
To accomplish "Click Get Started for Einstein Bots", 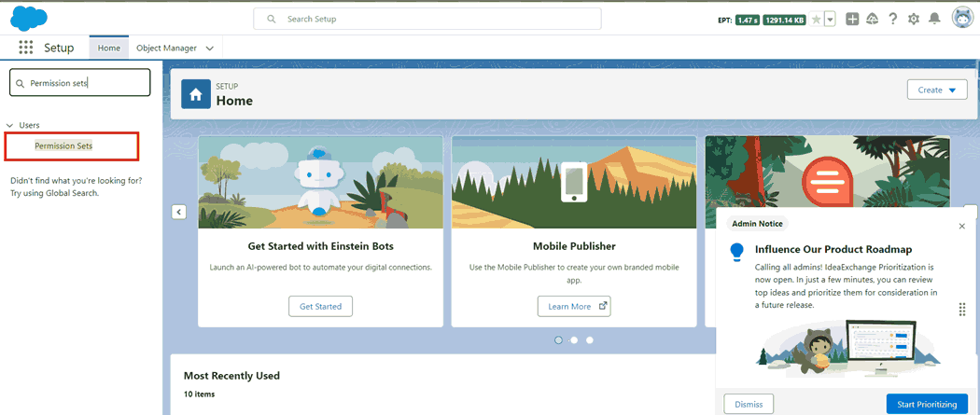I will pos(320,307).
